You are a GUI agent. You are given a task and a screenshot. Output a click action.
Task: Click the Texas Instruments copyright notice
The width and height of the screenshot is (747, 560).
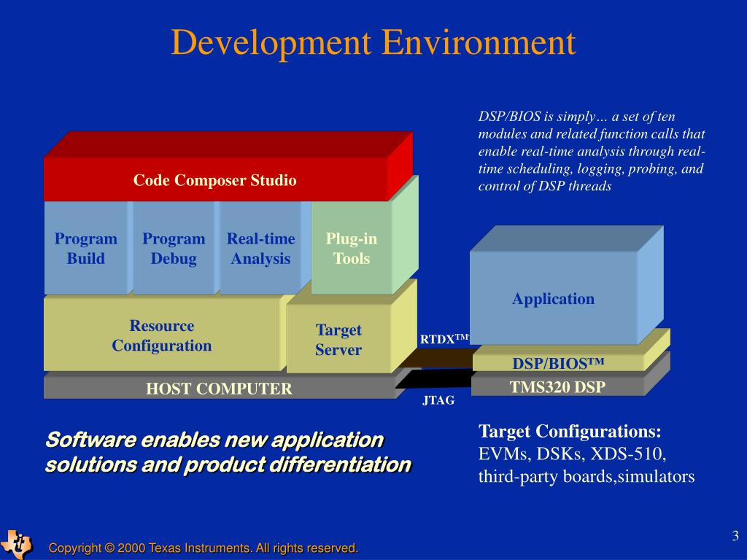tap(204, 548)
